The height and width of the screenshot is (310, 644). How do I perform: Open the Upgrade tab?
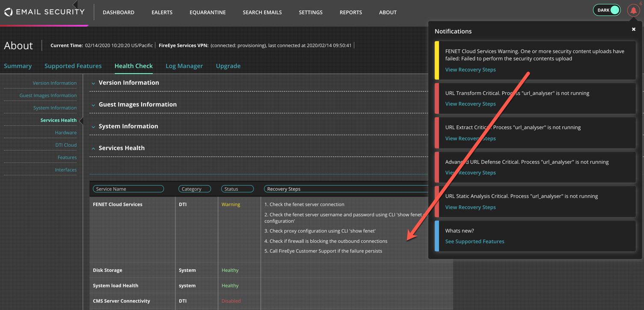228,66
